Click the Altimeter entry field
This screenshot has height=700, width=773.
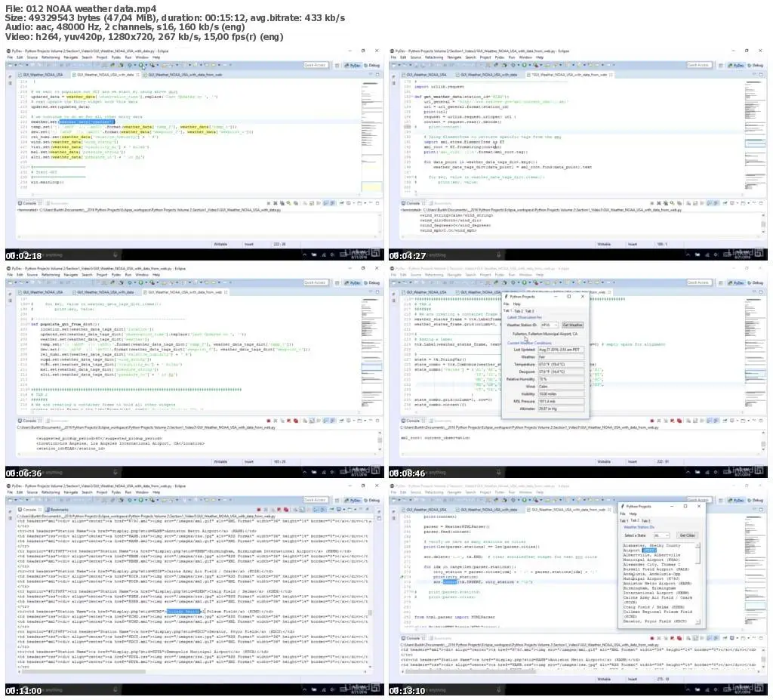pos(561,409)
